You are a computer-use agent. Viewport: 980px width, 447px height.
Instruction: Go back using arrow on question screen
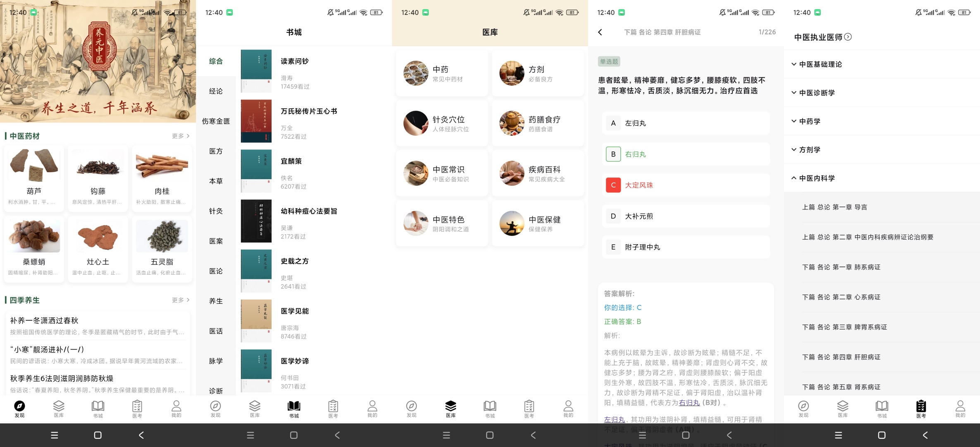click(x=600, y=32)
